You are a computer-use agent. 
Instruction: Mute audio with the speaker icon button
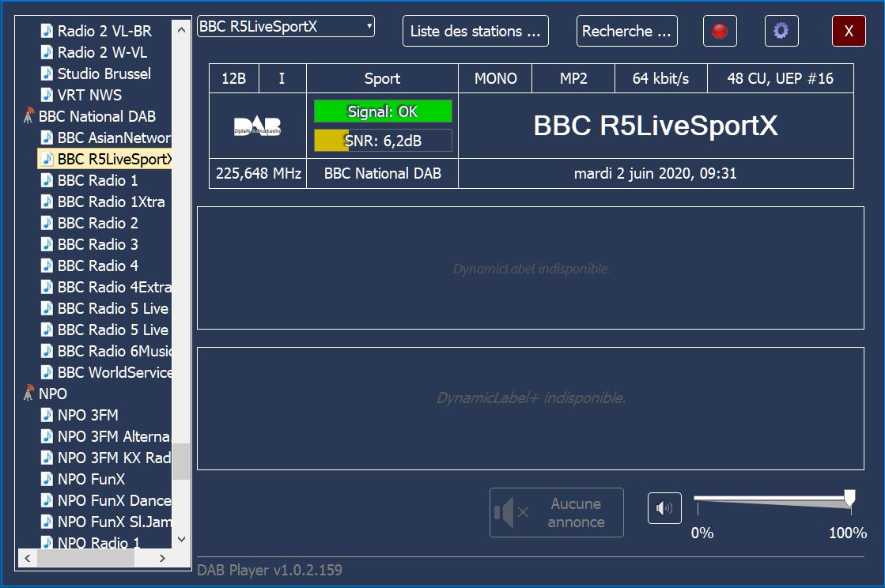[x=664, y=508]
